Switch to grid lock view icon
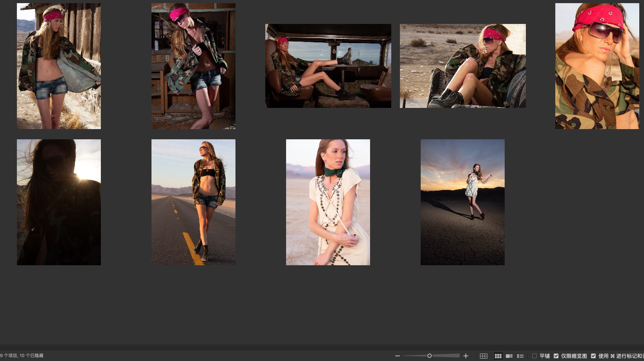 pyautogui.click(x=483, y=356)
